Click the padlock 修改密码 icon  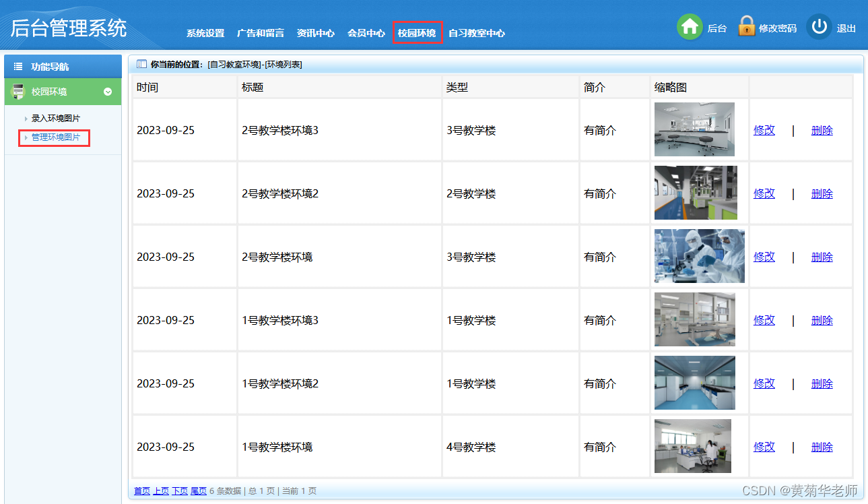coord(746,26)
